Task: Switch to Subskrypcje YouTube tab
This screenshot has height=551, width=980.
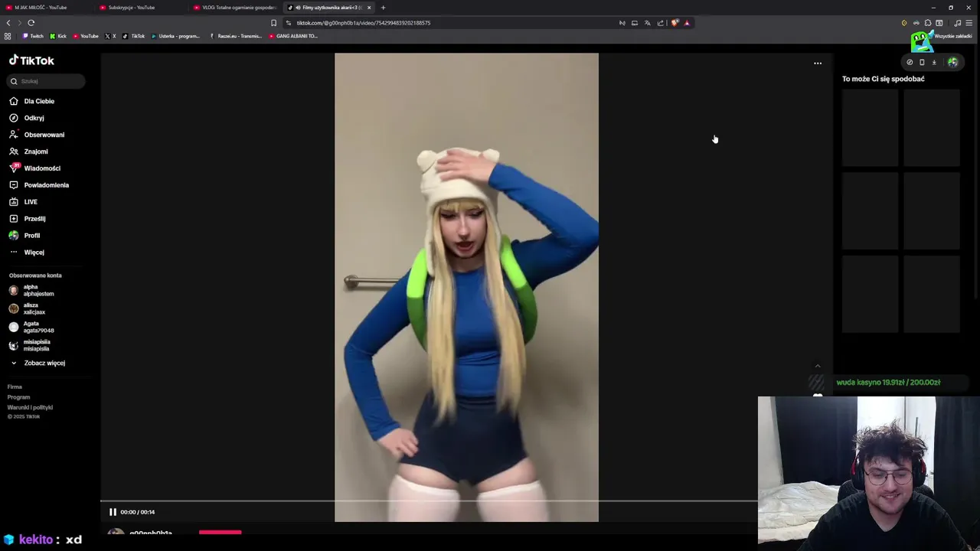Action: click(x=140, y=8)
